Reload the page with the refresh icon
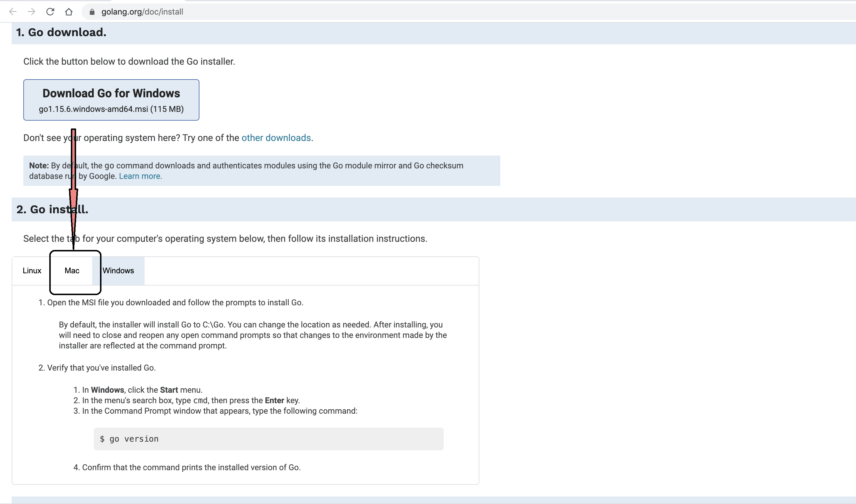This screenshot has height=504, width=856. (x=50, y=12)
